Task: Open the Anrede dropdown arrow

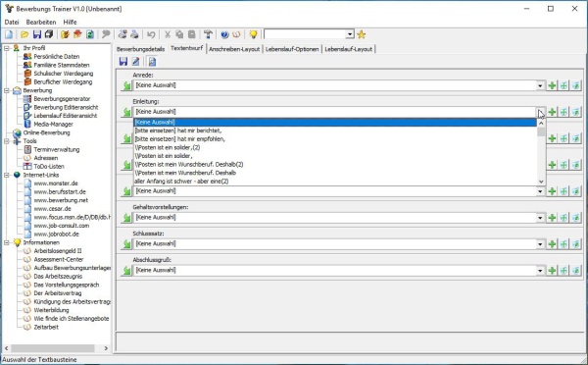Action: [540, 85]
